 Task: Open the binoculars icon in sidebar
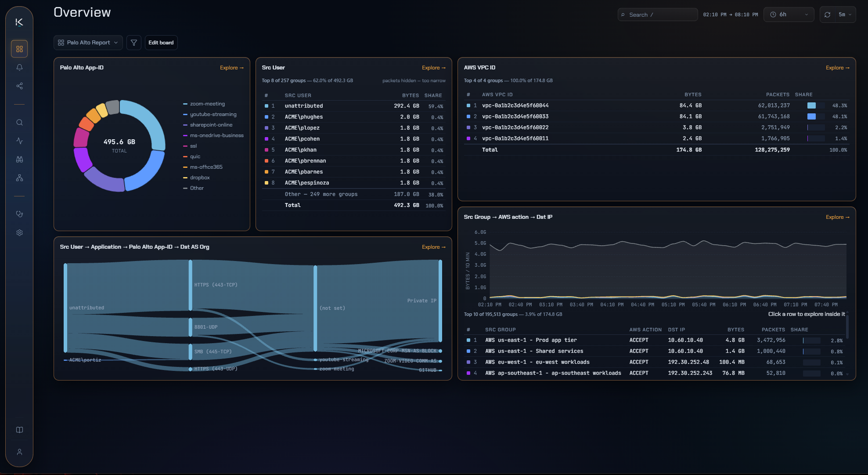click(19, 160)
